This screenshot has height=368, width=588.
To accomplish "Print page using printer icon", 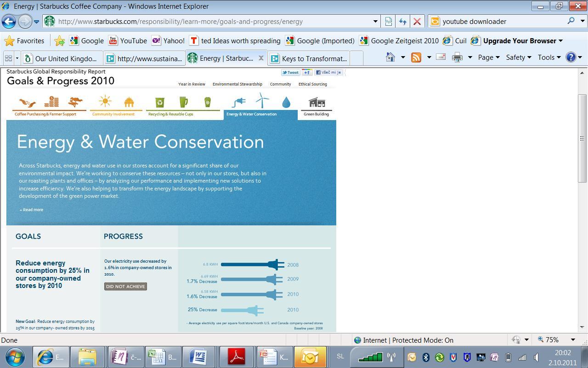I will [x=457, y=57].
